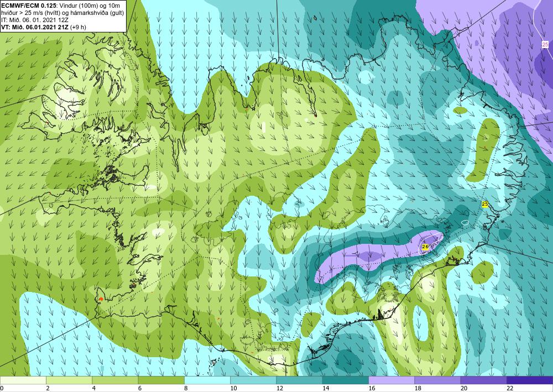This screenshot has width=553, height=392.
Task: Click the 14–16 m/s dark teal swatch
Action: click(x=345, y=380)
